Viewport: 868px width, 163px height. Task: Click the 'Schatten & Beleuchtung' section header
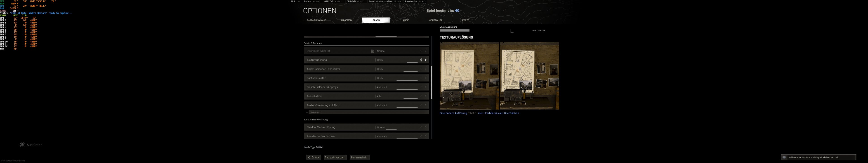point(315,120)
